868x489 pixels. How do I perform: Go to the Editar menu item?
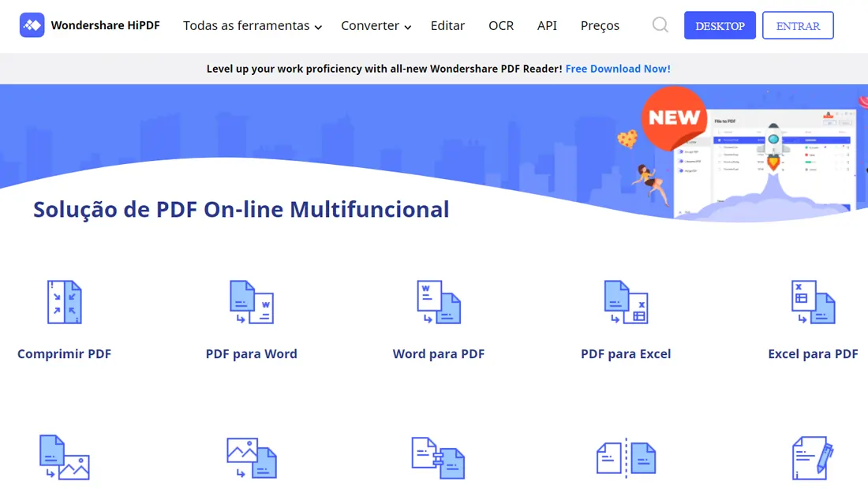[448, 25]
